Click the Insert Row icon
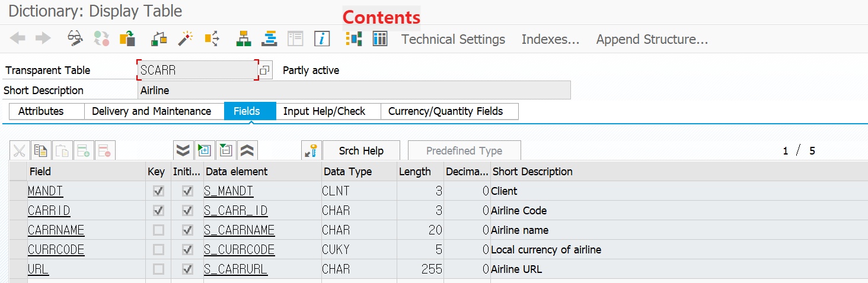Screen dimensions: 868x283 pos(84,151)
